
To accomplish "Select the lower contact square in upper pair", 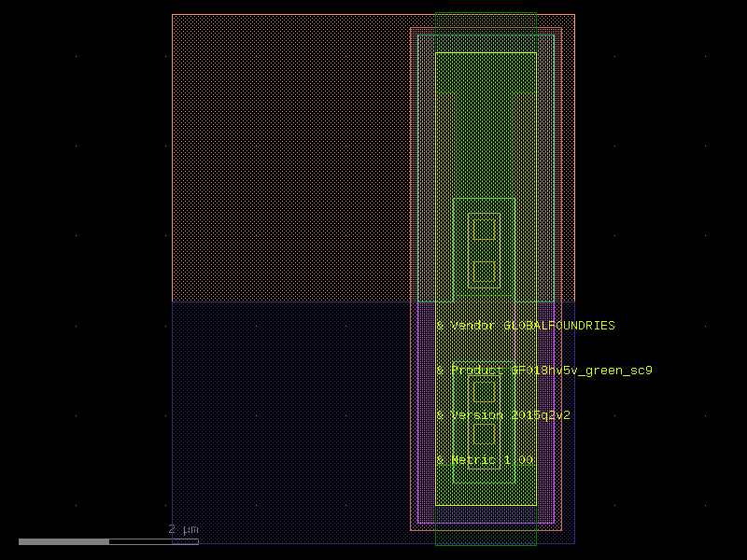I will (484, 272).
